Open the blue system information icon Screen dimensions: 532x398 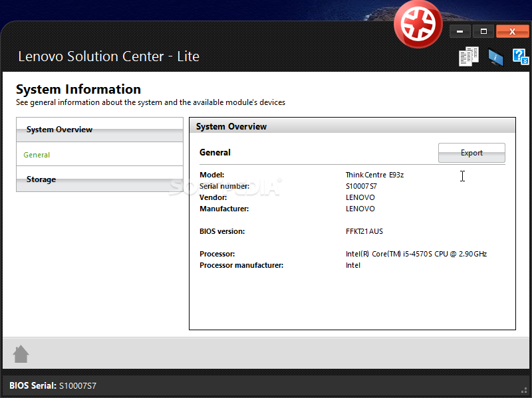tap(495, 57)
